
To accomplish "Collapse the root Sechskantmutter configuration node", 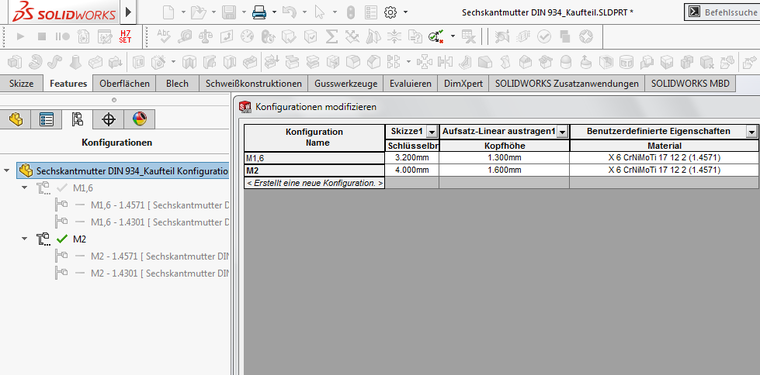I will pos(7,171).
